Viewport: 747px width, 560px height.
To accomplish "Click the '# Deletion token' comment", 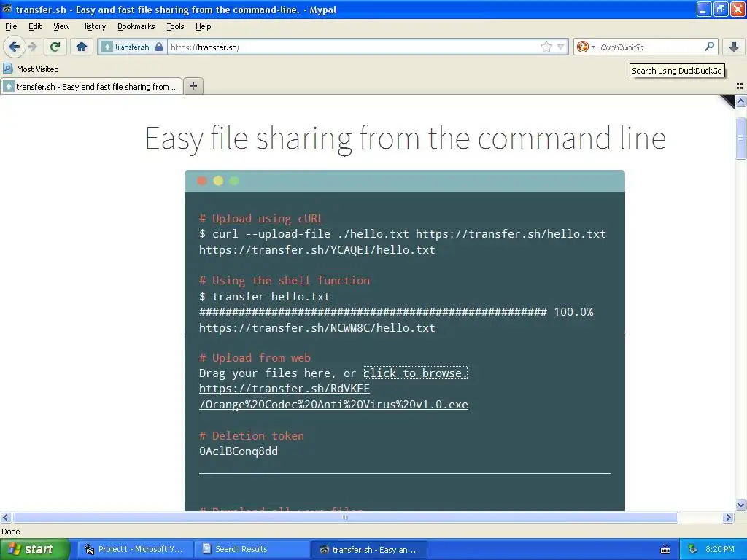I will click(x=252, y=436).
